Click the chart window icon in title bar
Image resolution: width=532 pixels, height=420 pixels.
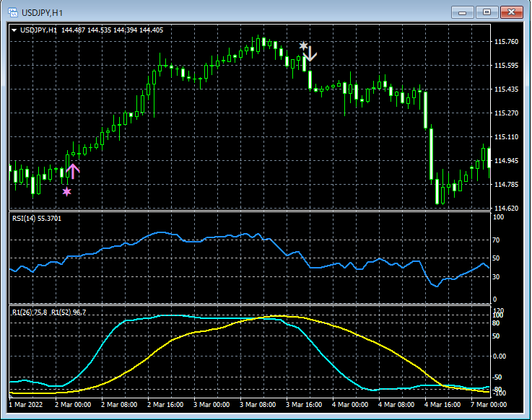(14, 12)
